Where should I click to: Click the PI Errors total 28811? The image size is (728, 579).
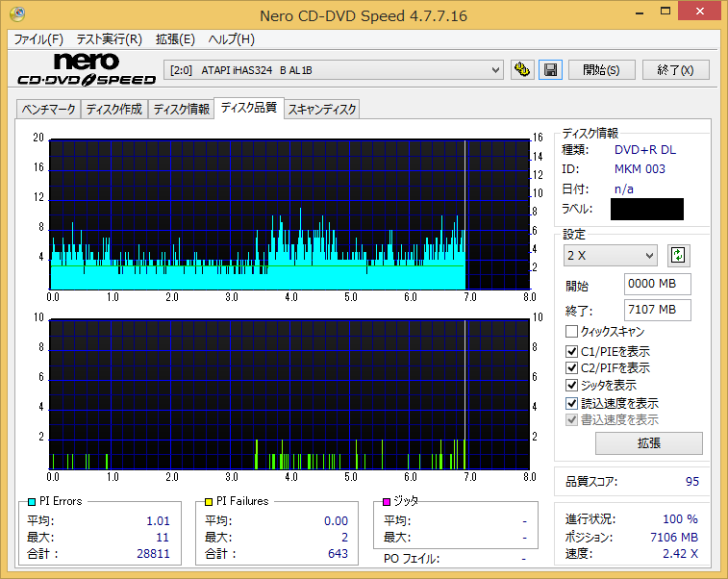pyautogui.click(x=153, y=553)
